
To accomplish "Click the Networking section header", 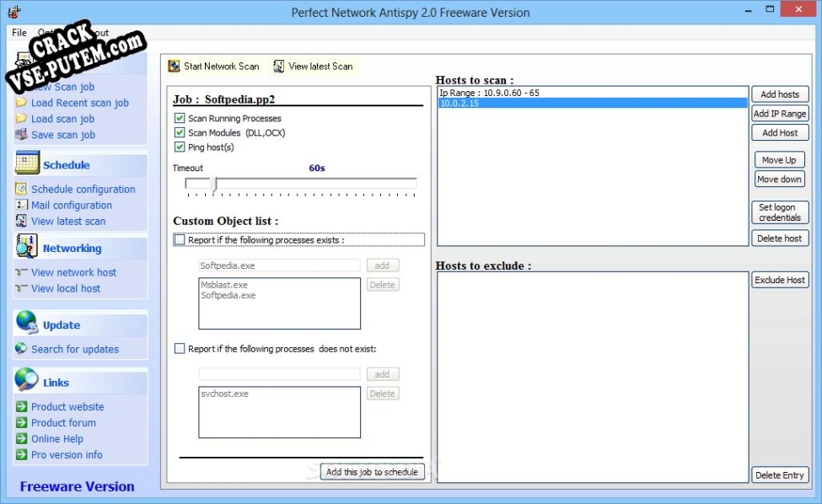I will [73, 249].
